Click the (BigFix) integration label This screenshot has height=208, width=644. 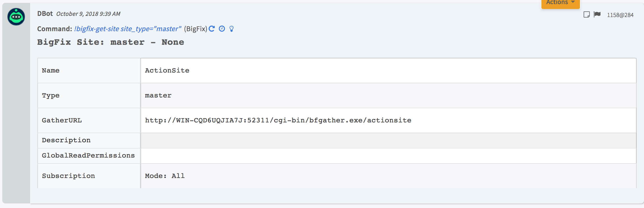[196, 29]
